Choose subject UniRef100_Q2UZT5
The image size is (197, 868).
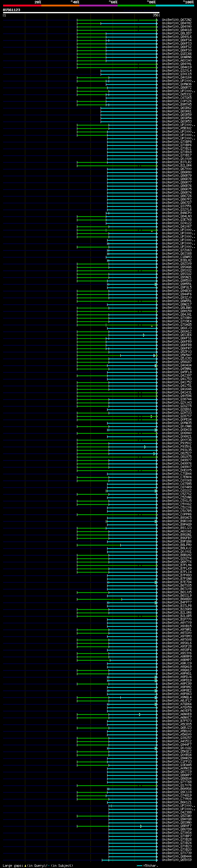point(177,406)
